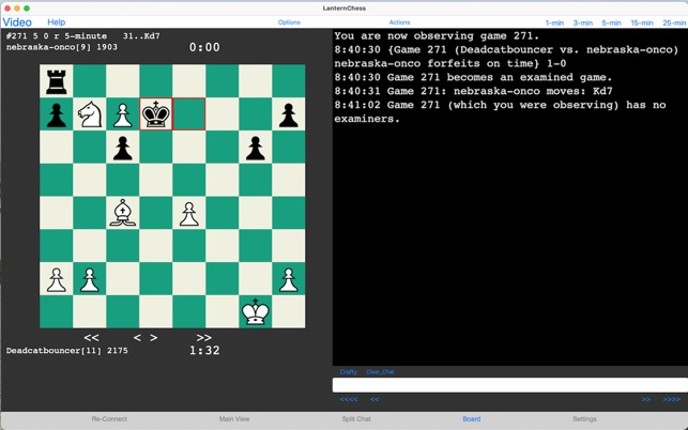Select the white pawn on a2

(56, 280)
